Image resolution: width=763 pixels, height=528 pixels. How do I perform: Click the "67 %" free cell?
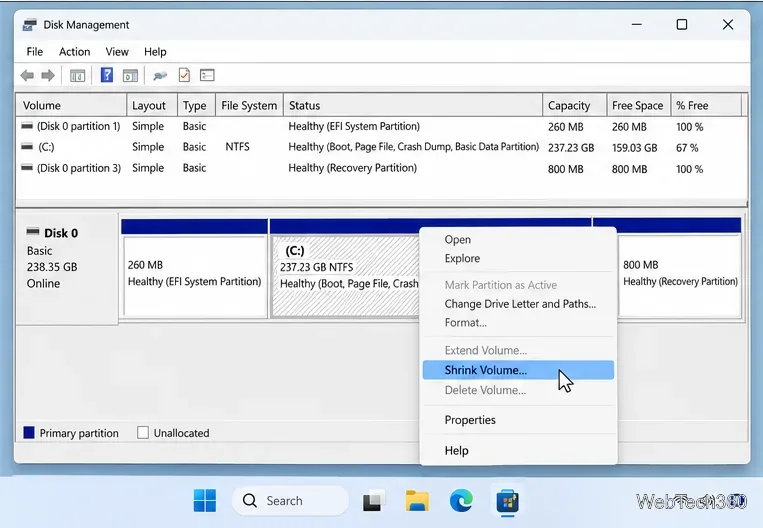click(x=687, y=148)
